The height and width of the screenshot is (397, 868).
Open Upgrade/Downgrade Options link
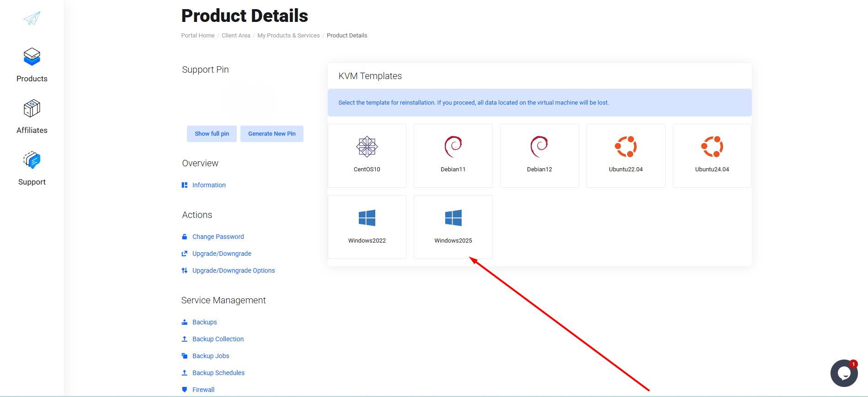[x=234, y=270]
